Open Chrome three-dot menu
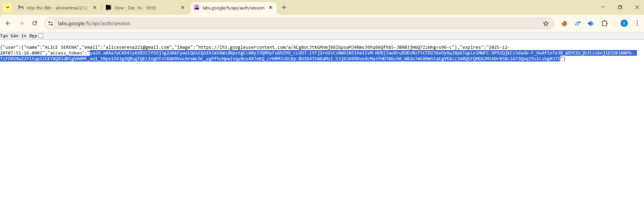644x215 pixels. 637,23
